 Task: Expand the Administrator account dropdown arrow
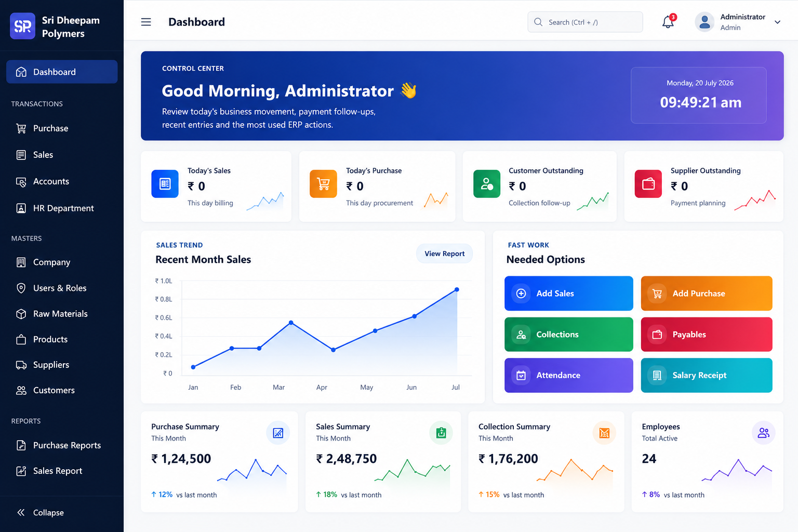(778, 22)
